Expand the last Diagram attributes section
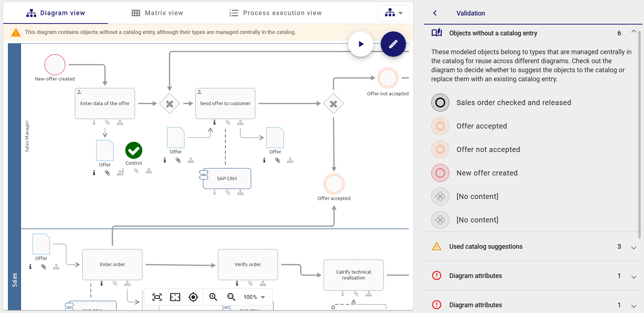Image resolution: width=644 pixels, height=313 pixels. [x=634, y=306]
